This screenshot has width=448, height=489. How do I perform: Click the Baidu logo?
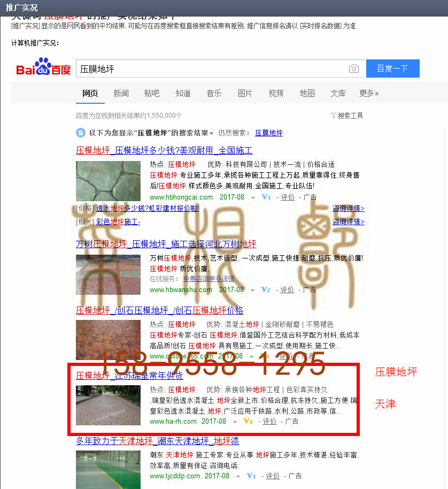pos(43,67)
